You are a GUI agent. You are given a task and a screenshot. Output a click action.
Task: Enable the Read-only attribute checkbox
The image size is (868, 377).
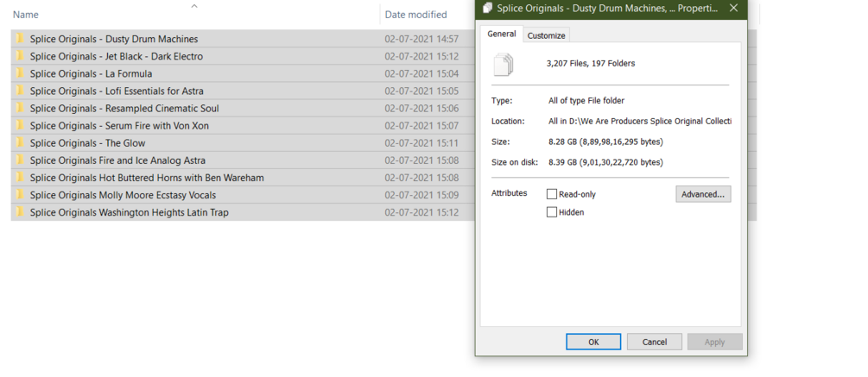tap(551, 194)
